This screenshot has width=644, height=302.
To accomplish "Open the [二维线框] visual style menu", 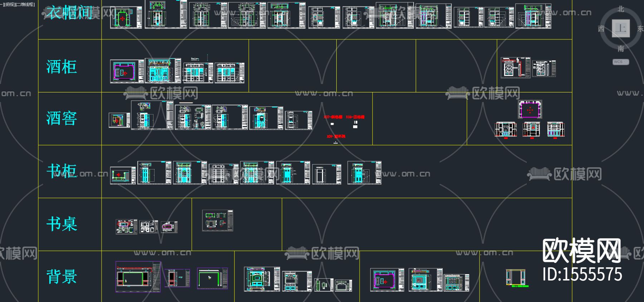I will pos(25,5).
